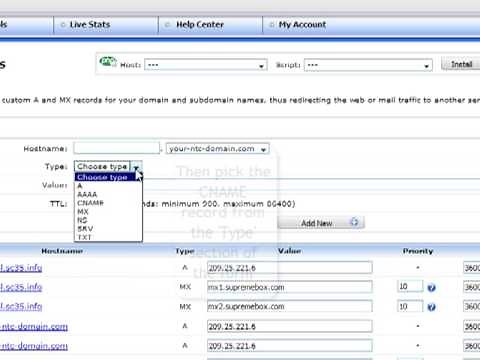The width and height of the screenshot is (480, 360).
Task: Open the My Account tab
Action: coord(302,25)
